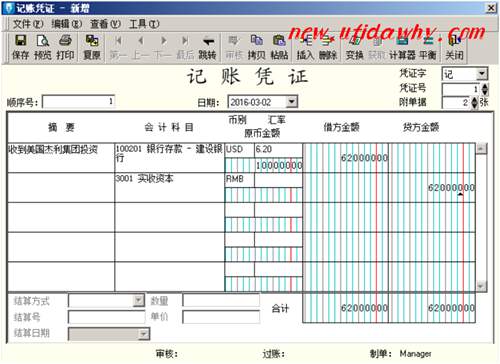
Task: Click the 单价 input field
Action: tap(221, 317)
